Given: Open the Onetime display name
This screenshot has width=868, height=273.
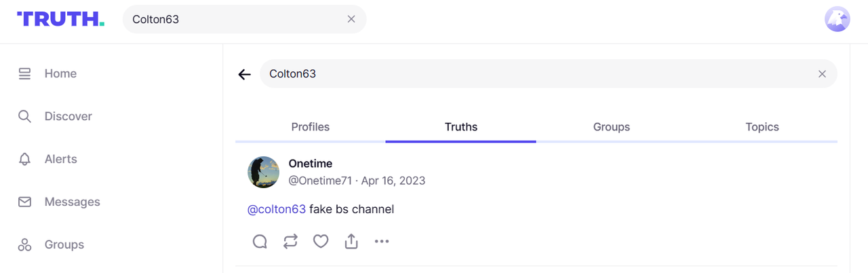Looking at the screenshot, I should pyautogui.click(x=311, y=164).
